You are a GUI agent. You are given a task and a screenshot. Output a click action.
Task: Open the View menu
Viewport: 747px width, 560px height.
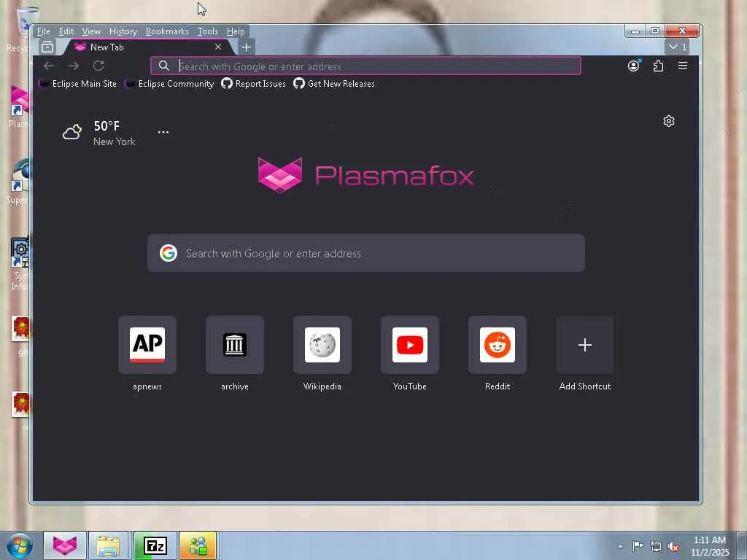click(91, 31)
